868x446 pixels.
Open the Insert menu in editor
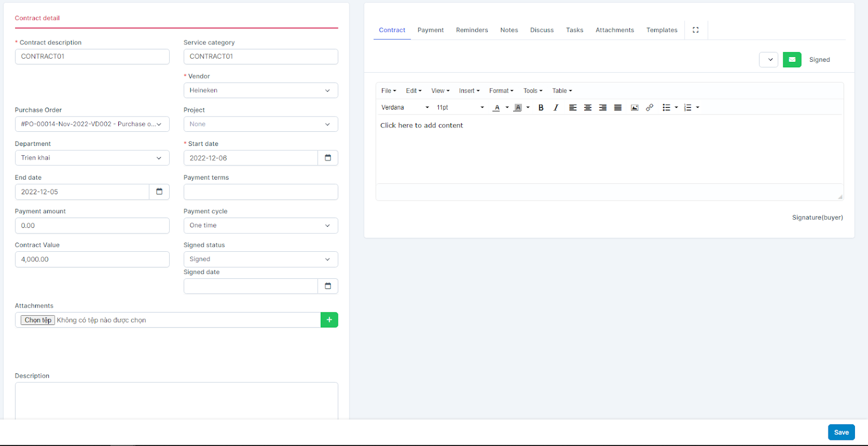coord(469,91)
